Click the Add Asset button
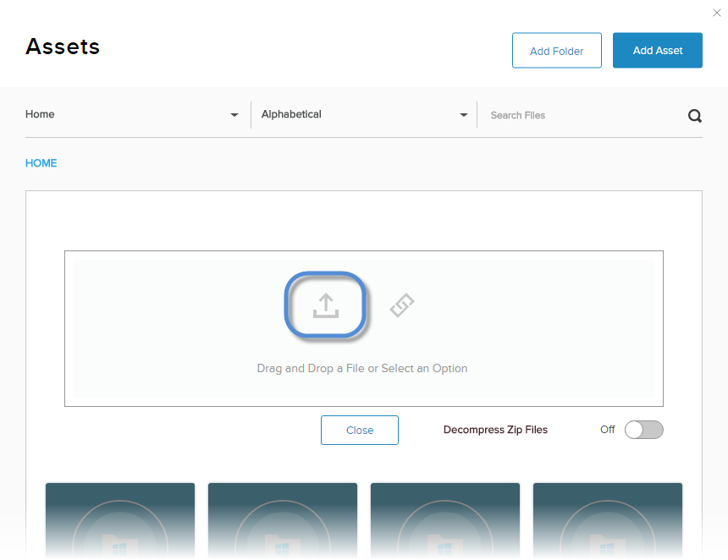The image size is (728, 560). point(658,51)
